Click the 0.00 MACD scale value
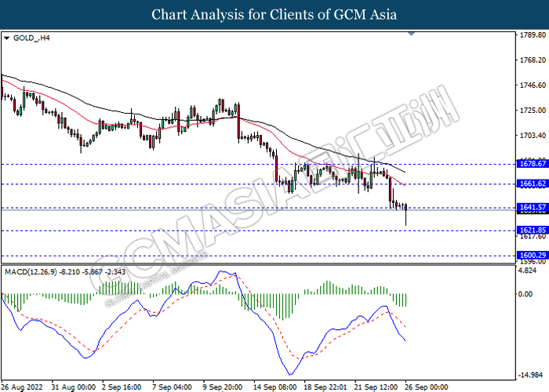 point(525,294)
